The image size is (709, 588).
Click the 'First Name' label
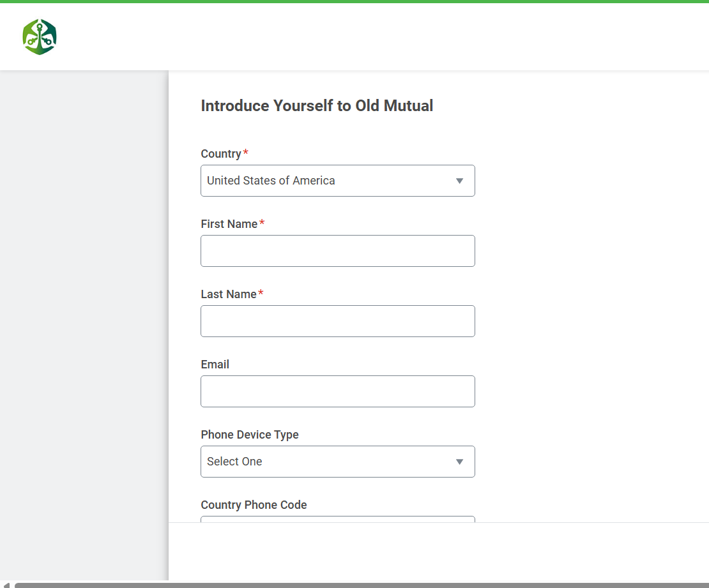[229, 224]
